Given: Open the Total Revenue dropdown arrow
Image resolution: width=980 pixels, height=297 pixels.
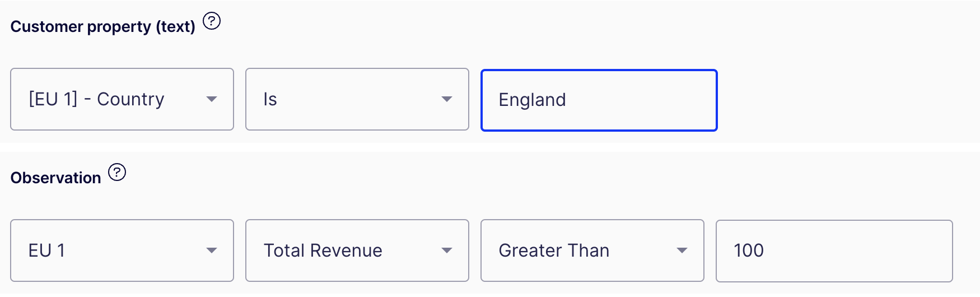Looking at the screenshot, I should click(x=446, y=250).
